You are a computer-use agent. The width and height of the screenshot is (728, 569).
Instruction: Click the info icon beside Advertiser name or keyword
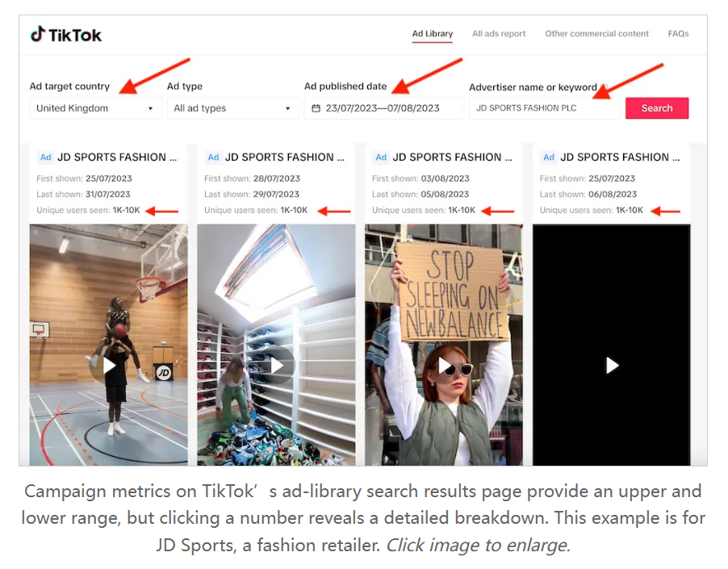pos(604,87)
